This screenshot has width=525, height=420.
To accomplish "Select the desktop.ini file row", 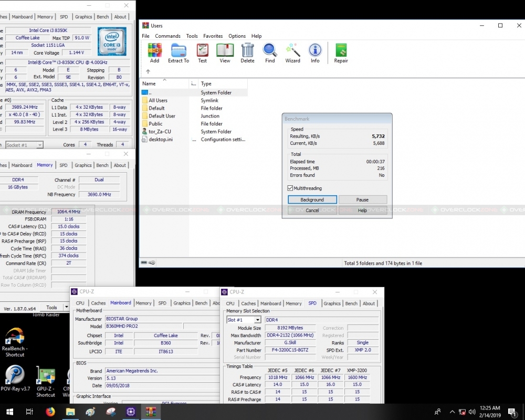I will coord(161,139).
